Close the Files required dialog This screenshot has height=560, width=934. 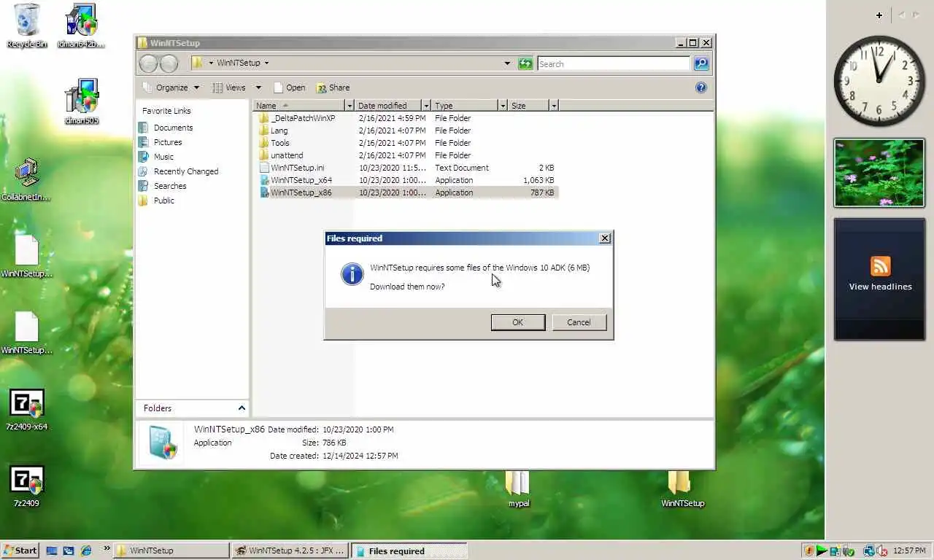tap(604, 238)
